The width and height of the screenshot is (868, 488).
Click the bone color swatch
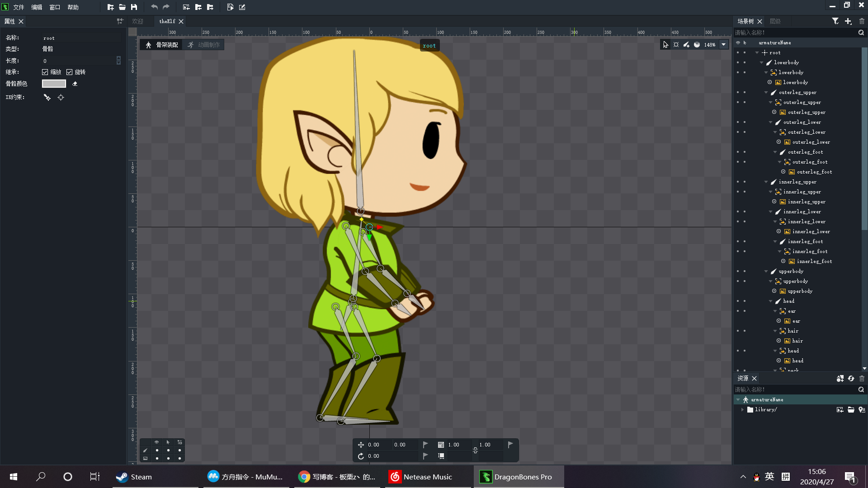[x=54, y=84]
